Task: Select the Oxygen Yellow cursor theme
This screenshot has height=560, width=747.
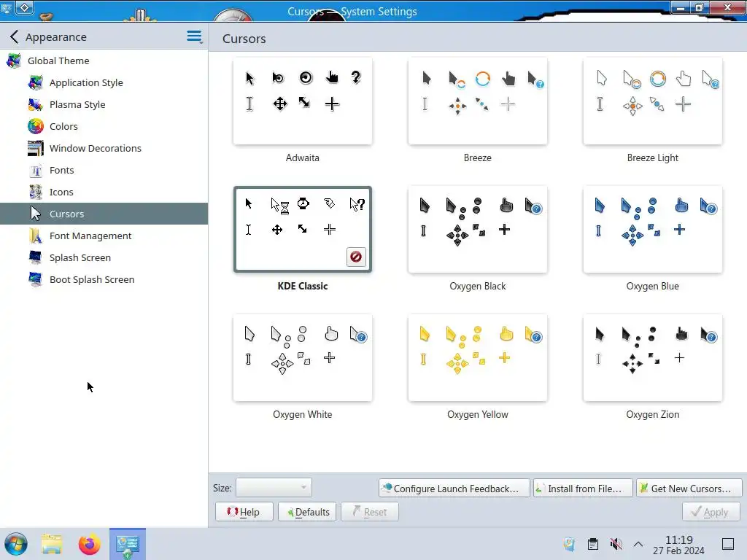Action: tap(477, 357)
